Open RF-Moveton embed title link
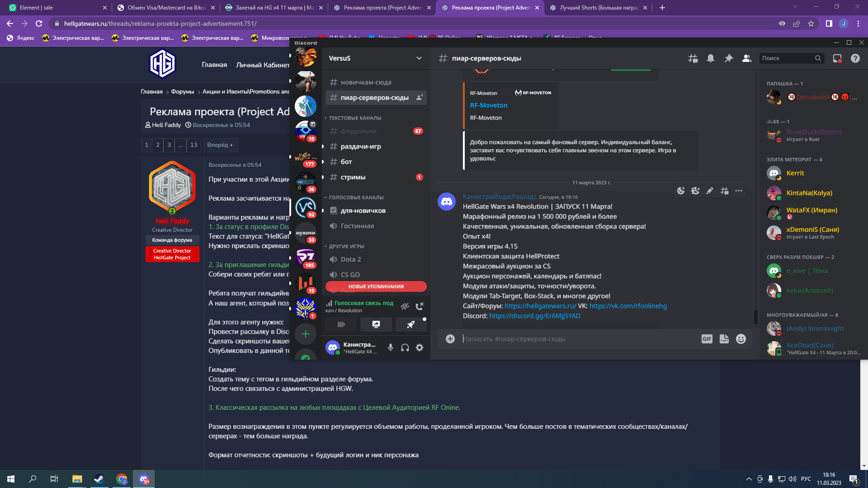 [x=489, y=105]
